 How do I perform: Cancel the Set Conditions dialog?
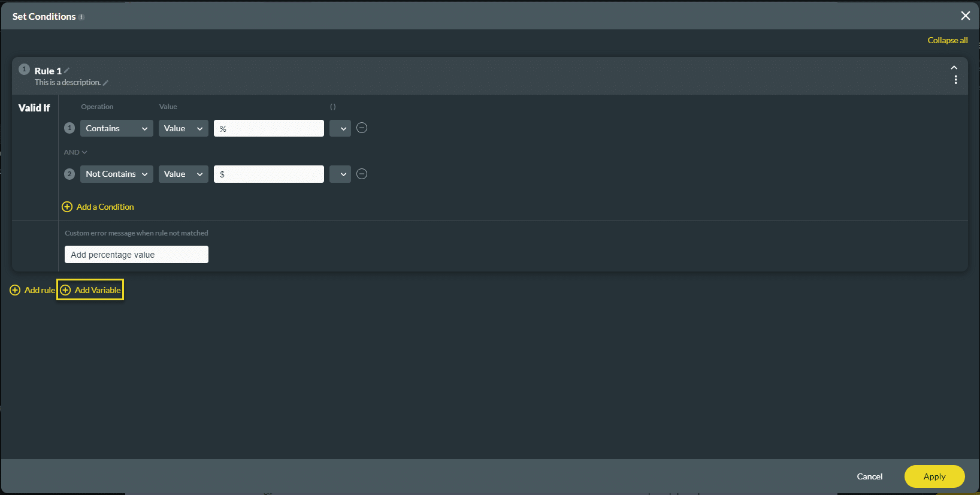(x=869, y=476)
